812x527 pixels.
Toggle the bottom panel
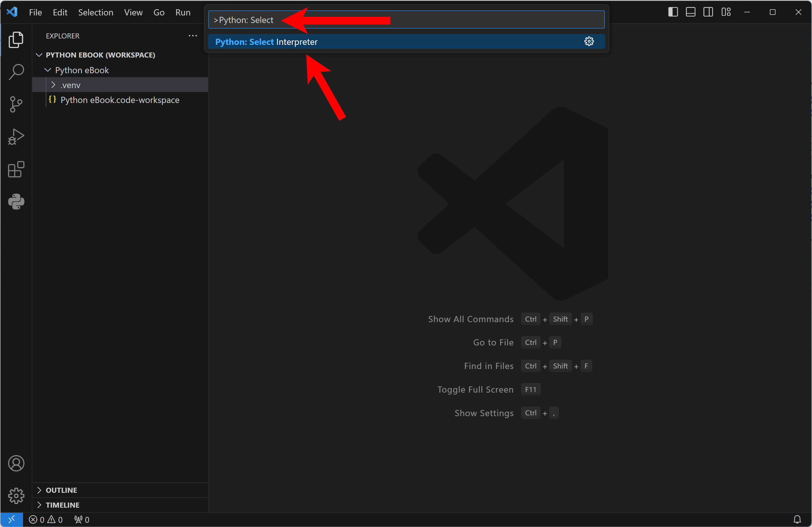[x=690, y=12]
